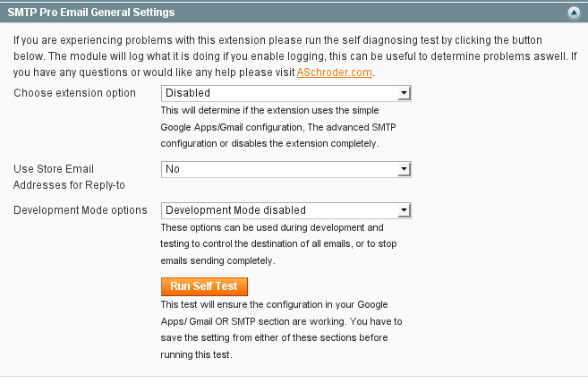Select the Development Mode disabled value text
588x383 pixels.
point(236,210)
